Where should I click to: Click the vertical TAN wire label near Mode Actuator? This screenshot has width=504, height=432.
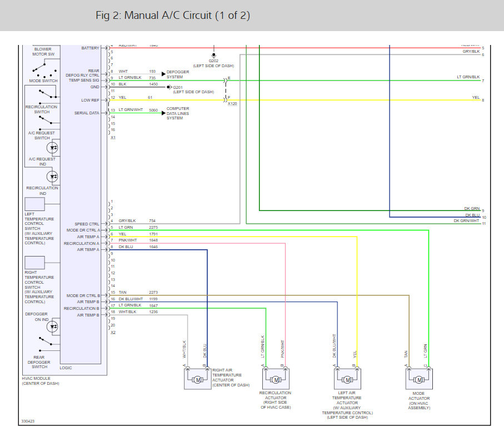click(x=406, y=354)
